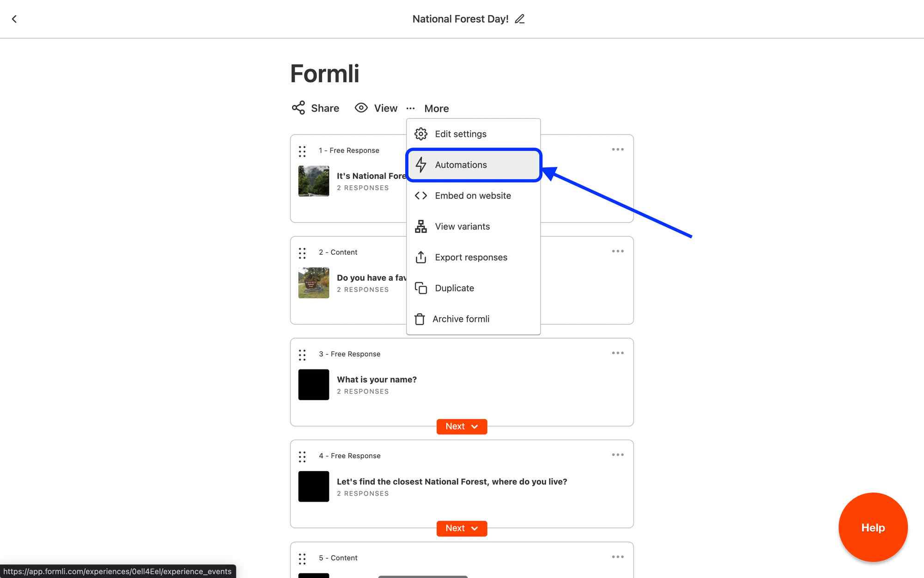The height and width of the screenshot is (578, 924).
Task: Select Automations in the dropdown menu
Action: click(x=460, y=165)
